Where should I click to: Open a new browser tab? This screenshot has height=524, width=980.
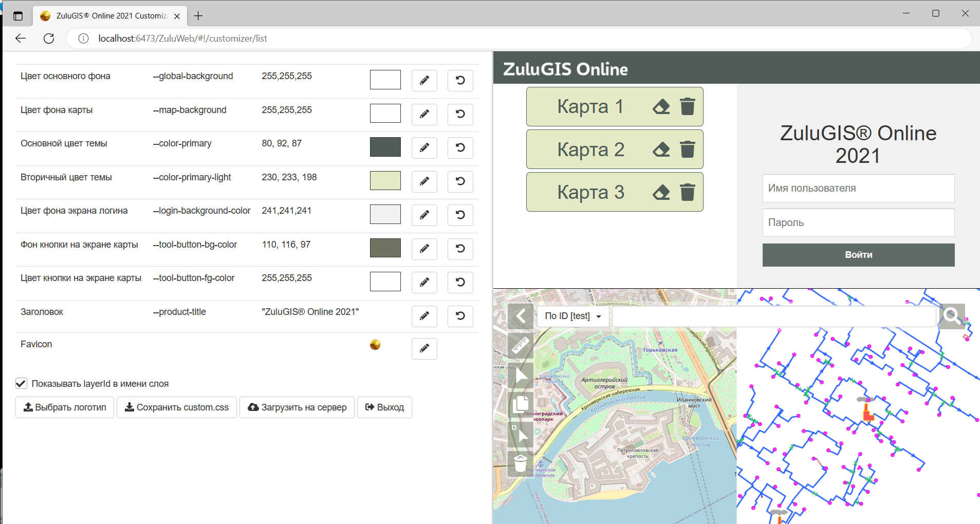(198, 16)
